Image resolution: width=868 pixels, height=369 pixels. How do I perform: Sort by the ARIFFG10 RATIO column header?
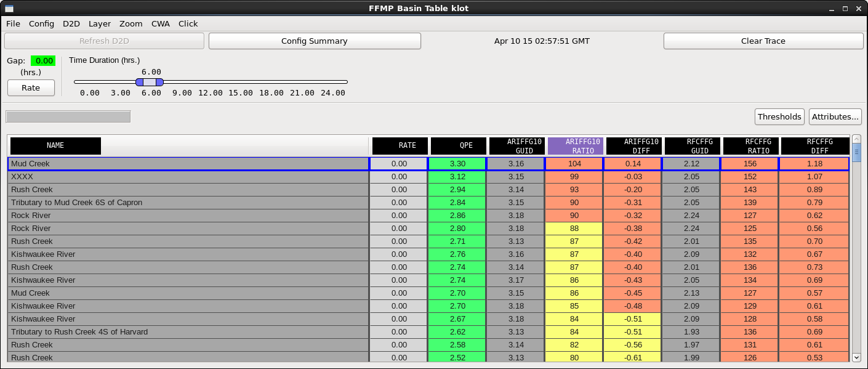[x=576, y=146]
